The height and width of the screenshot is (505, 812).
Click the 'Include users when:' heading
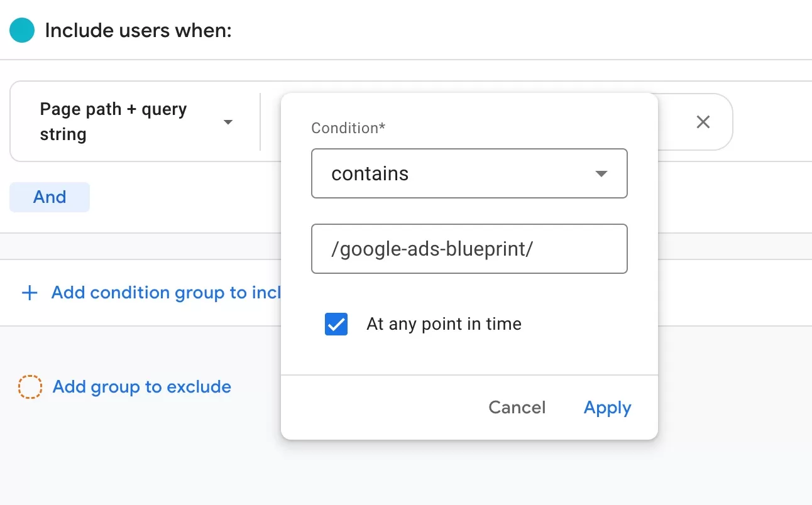[138, 31]
